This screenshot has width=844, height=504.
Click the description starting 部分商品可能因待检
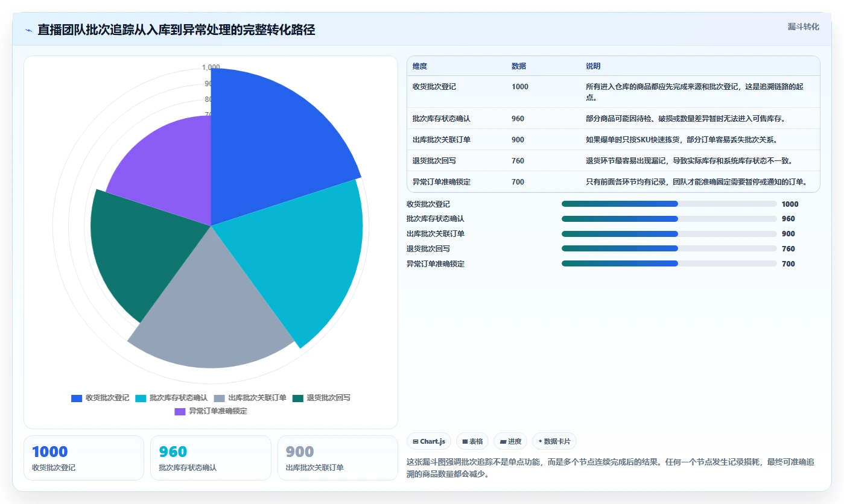[x=685, y=119]
